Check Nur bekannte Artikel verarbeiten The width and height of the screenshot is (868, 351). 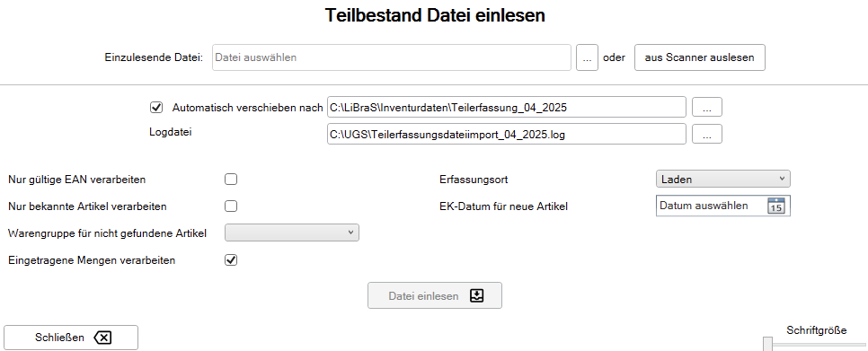click(231, 206)
